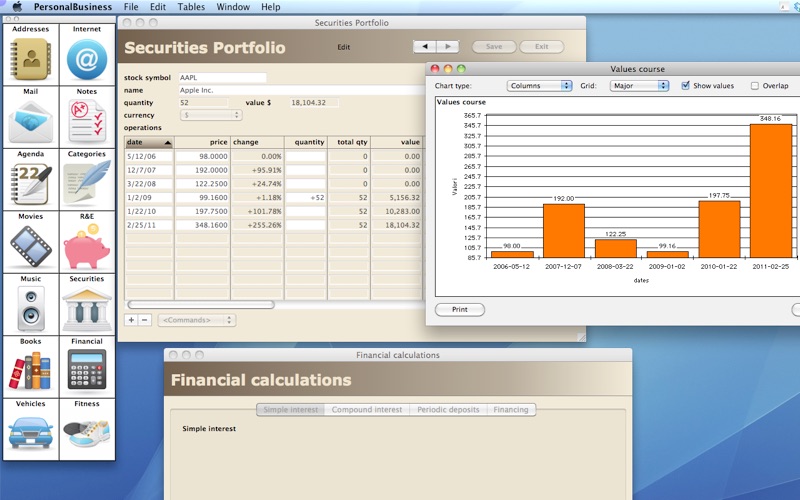Click the total qty column header
800x500 pixels.
point(348,142)
